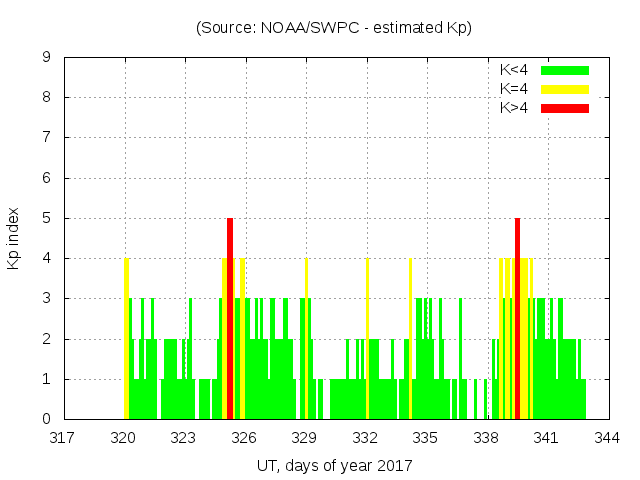Click the red Kp 5 bar near day 339
The image size is (640, 480).
point(517,318)
